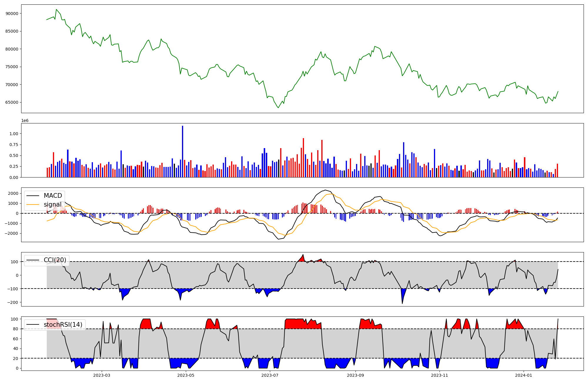The width and height of the screenshot is (588, 382).
Task: Click the 1.00 volume axis tick label
Action: tap(14, 134)
